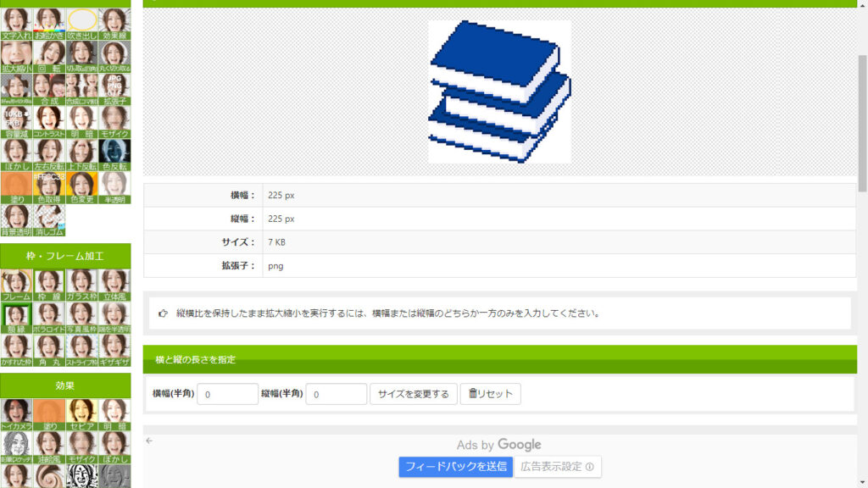Apply the トイカメラ toy camera effect
Viewport: 868px width, 488px height.
point(16,415)
